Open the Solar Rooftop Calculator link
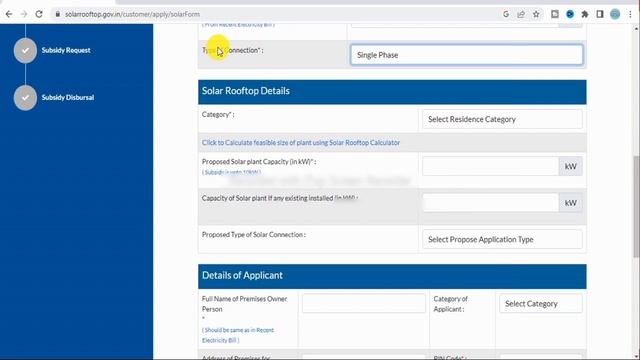 click(x=300, y=142)
